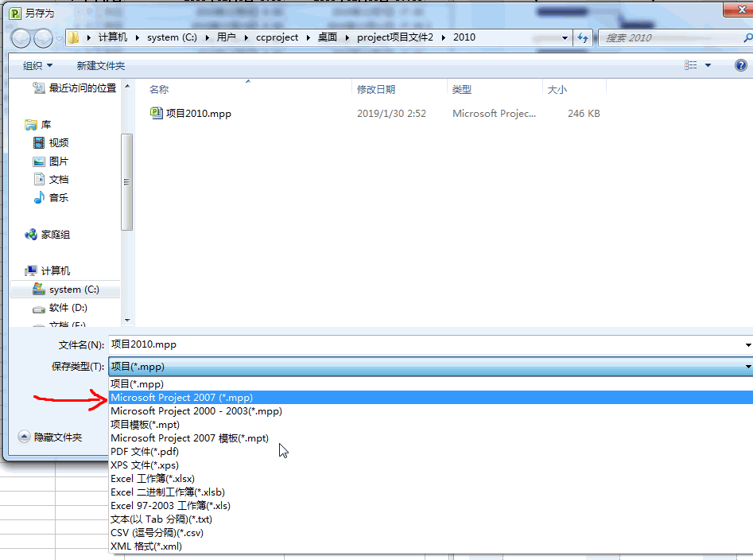Click the 保存类型 combo box
The image size is (753, 560).
click(430, 367)
